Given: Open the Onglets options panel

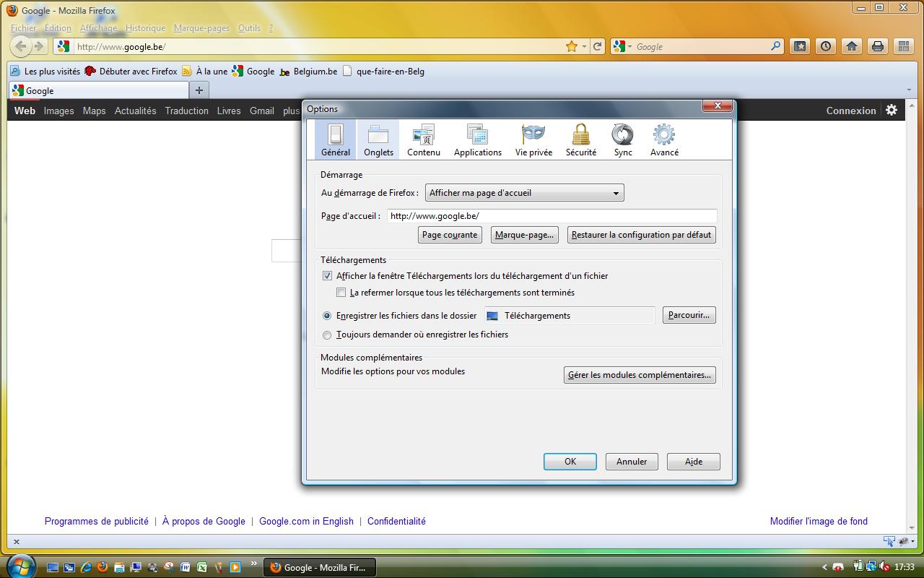Looking at the screenshot, I should click(x=378, y=139).
